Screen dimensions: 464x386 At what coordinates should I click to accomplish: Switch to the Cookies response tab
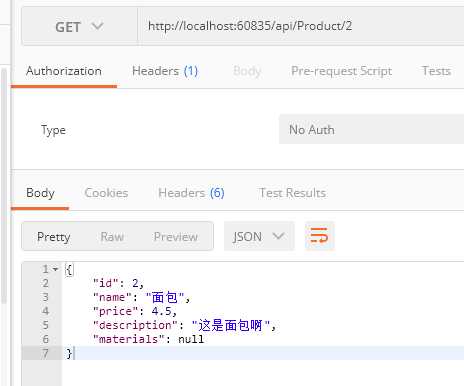pos(106,193)
